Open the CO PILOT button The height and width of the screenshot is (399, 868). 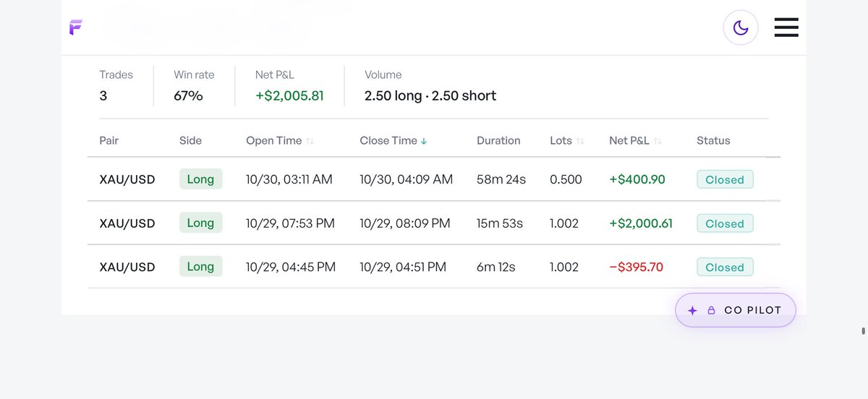click(736, 310)
